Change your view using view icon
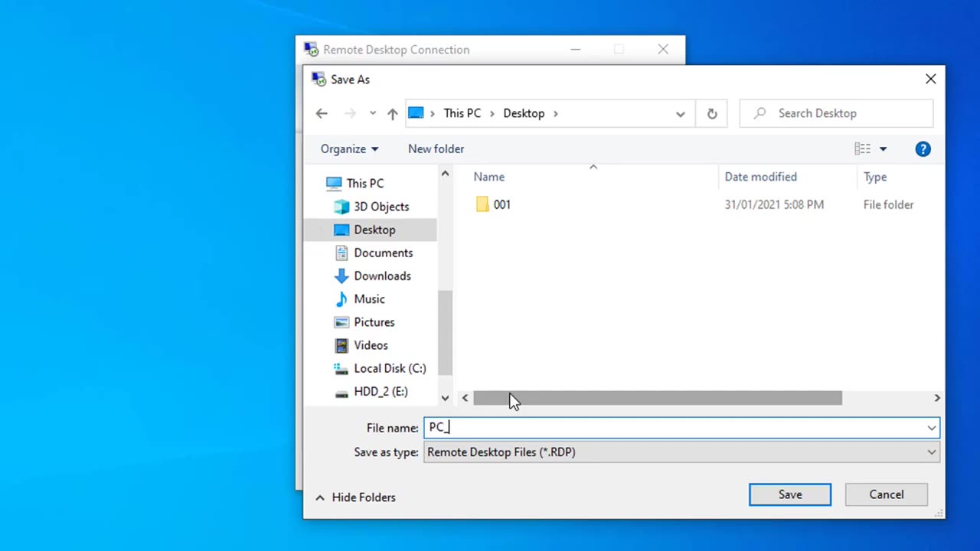The image size is (980, 551). tap(863, 149)
